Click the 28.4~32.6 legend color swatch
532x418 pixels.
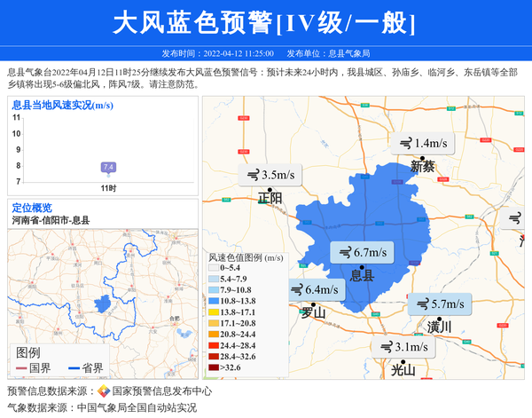[214, 357]
